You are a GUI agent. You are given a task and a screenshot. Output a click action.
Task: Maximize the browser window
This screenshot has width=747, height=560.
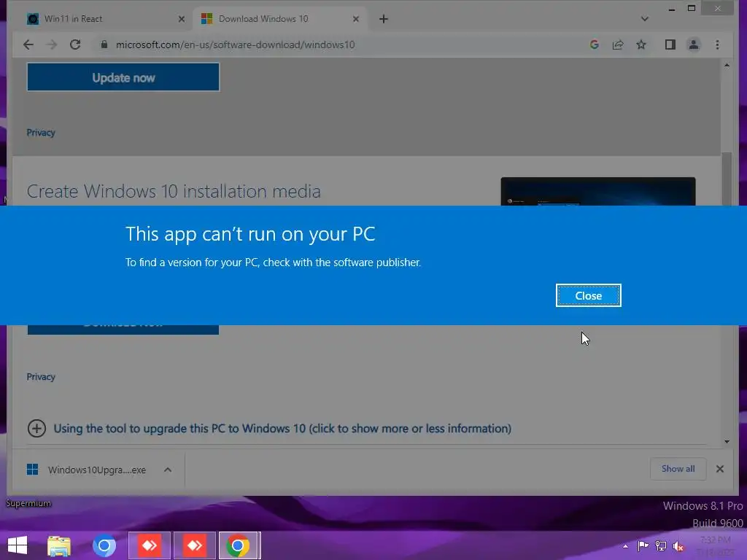click(x=692, y=8)
